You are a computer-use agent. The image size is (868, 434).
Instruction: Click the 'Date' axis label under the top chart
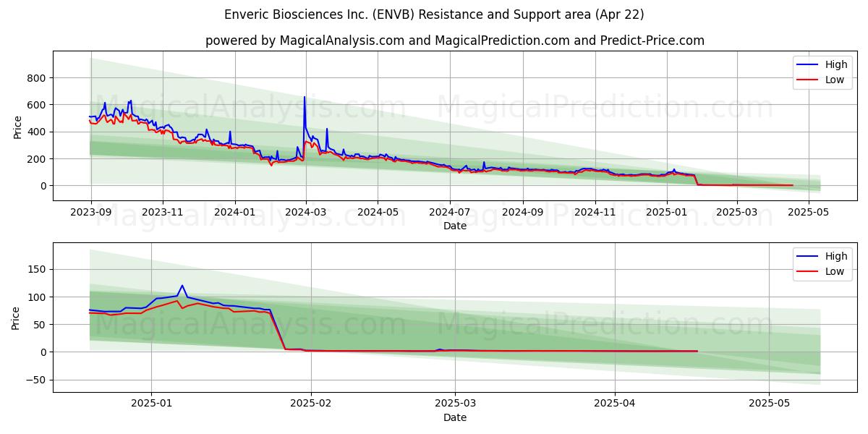coord(455,226)
